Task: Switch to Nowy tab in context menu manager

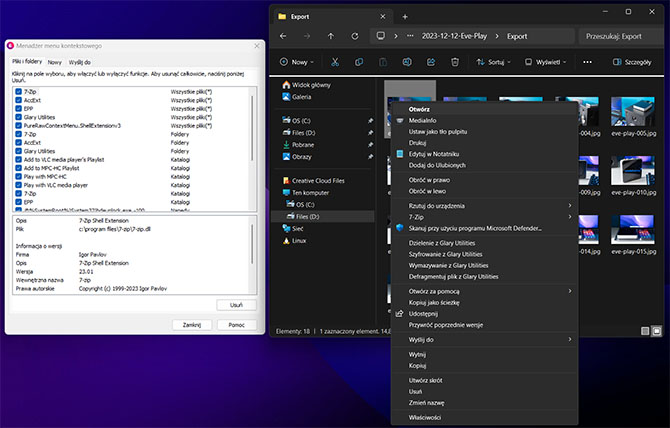Action: pos(54,62)
